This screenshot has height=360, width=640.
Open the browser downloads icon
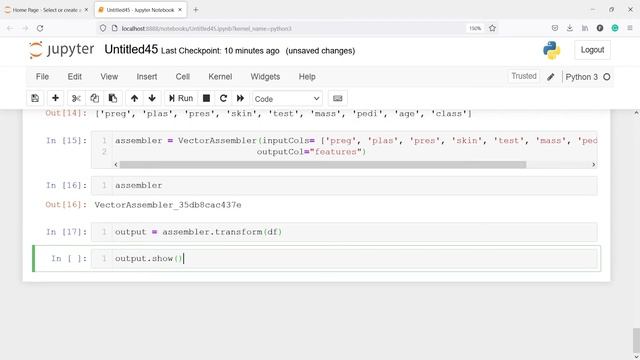coord(570,28)
